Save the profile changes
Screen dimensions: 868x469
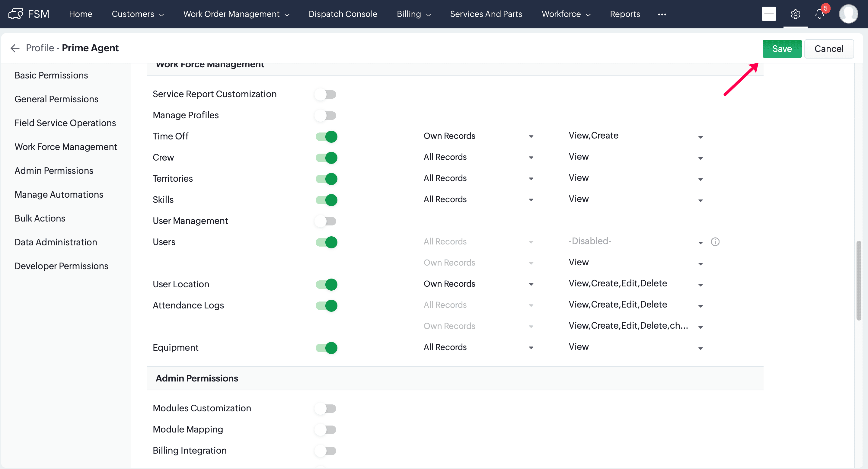tap(782, 49)
